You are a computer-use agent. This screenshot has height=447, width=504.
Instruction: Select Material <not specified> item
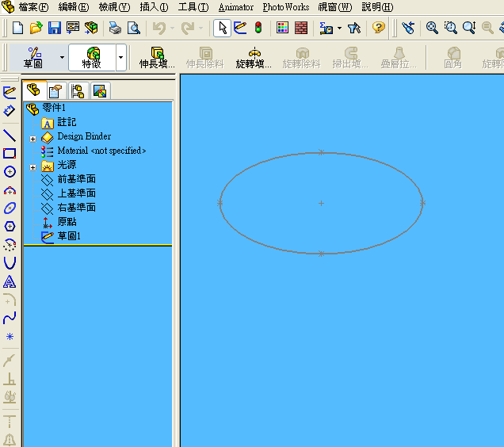pyautogui.click(x=101, y=151)
